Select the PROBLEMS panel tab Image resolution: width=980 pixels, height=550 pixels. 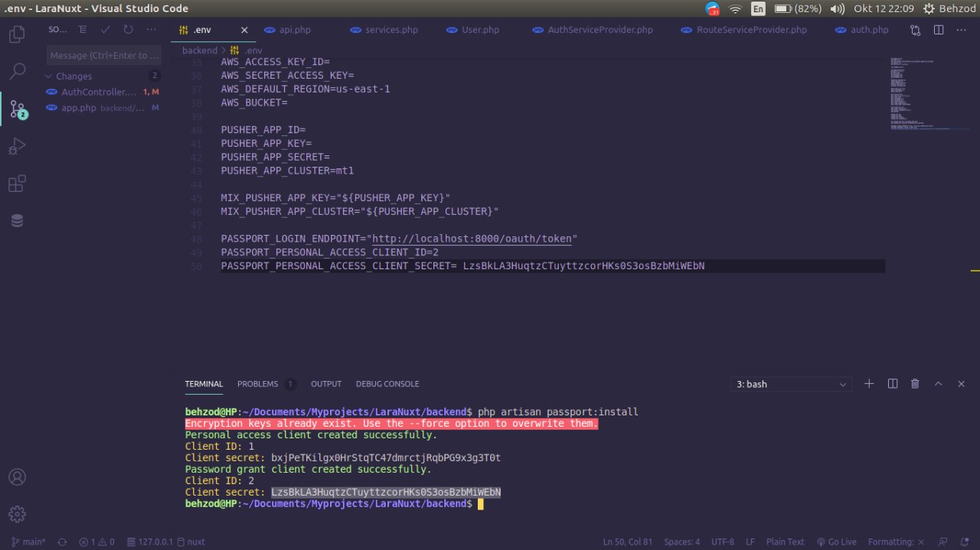[257, 384]
